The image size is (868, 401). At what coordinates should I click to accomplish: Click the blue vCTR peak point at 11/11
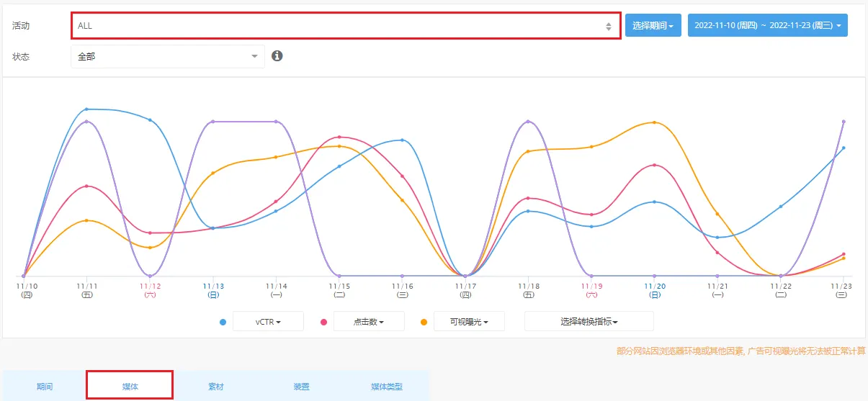86,109
